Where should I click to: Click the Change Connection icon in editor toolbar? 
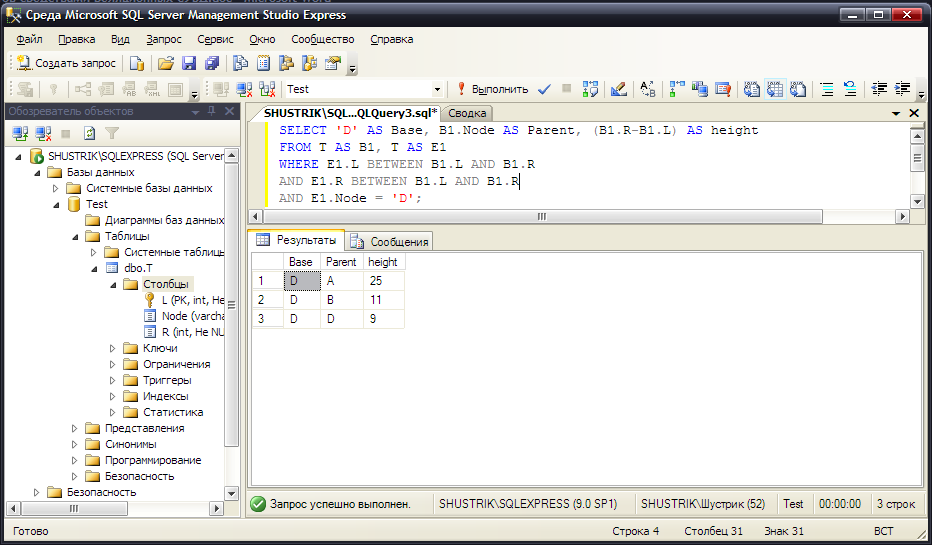267,89
